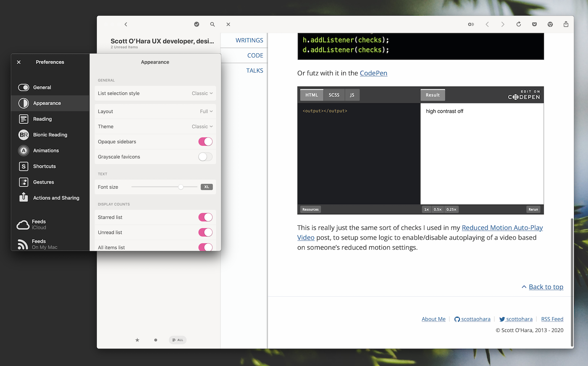Screen dimensions: 588x366
Task: Click the Back to top link
Action: 546,287
